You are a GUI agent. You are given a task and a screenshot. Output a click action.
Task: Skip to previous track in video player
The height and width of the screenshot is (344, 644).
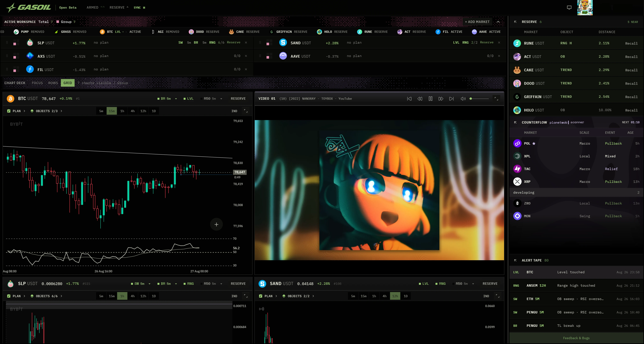(409, 99)
